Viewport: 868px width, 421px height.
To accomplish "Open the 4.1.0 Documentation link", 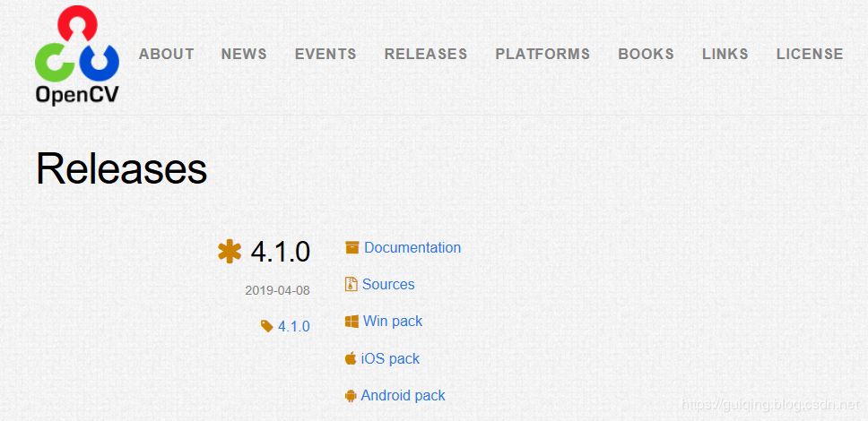I will coord(412,248).
